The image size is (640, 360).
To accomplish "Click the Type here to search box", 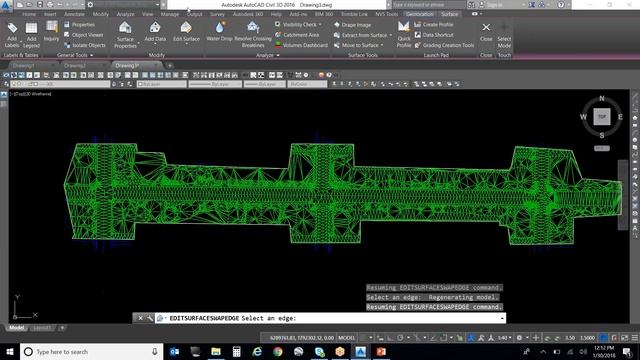I will coord(91,351).
